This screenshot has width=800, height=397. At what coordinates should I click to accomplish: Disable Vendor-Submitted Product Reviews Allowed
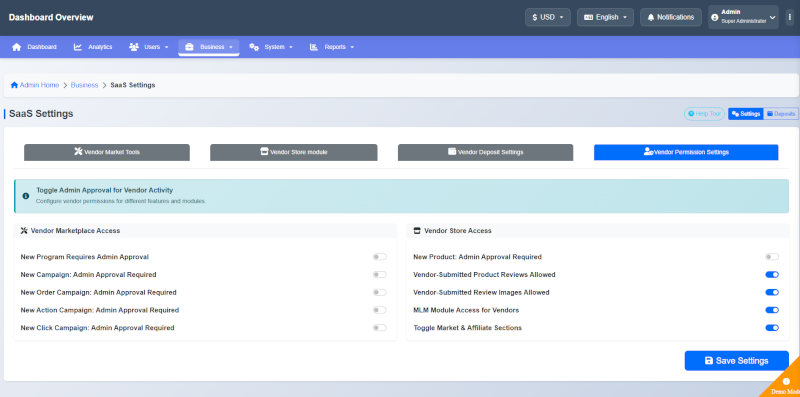tap(772, 275)
